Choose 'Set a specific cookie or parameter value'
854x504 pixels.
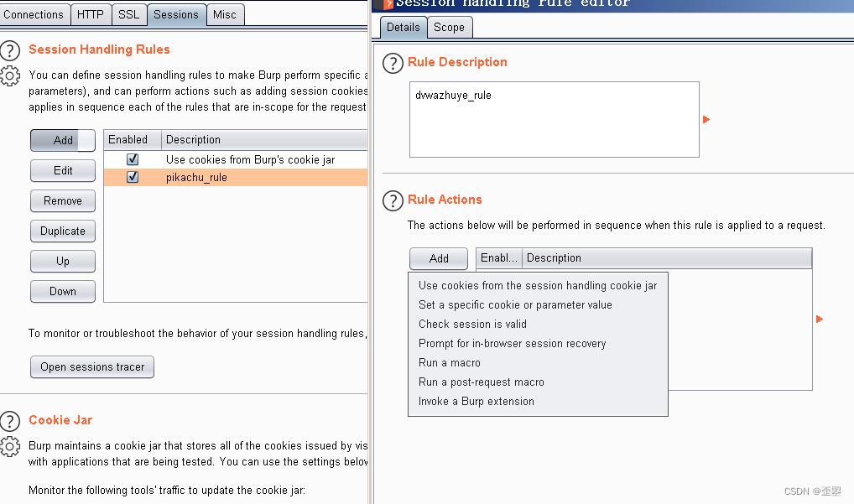538,304
